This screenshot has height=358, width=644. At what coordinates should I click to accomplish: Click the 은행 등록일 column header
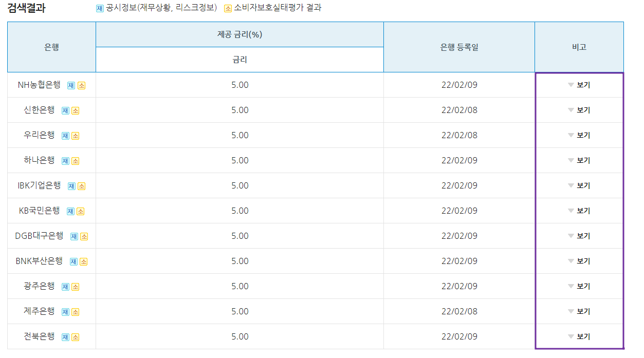coord(459,47)
